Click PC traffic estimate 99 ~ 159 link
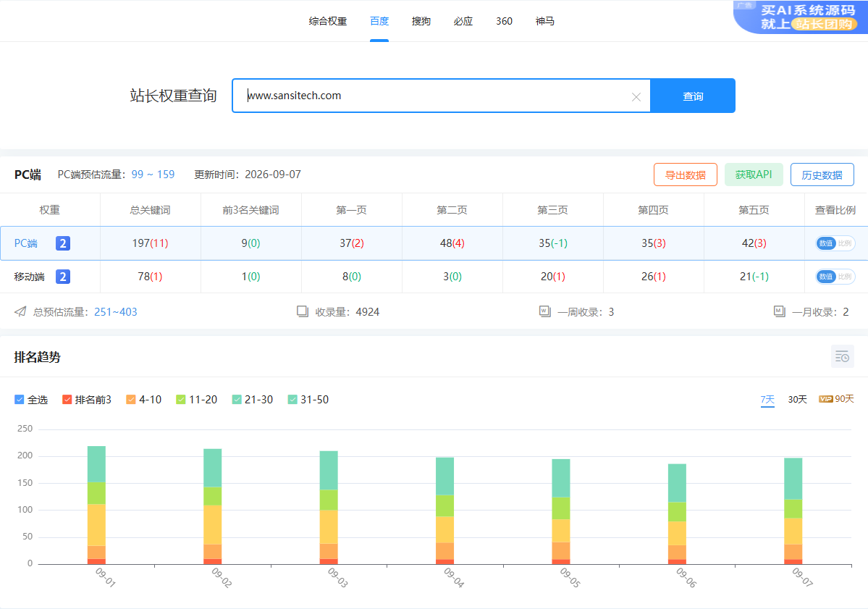The width and height of the screenshot is (868, 609). [x=153, y=175]
